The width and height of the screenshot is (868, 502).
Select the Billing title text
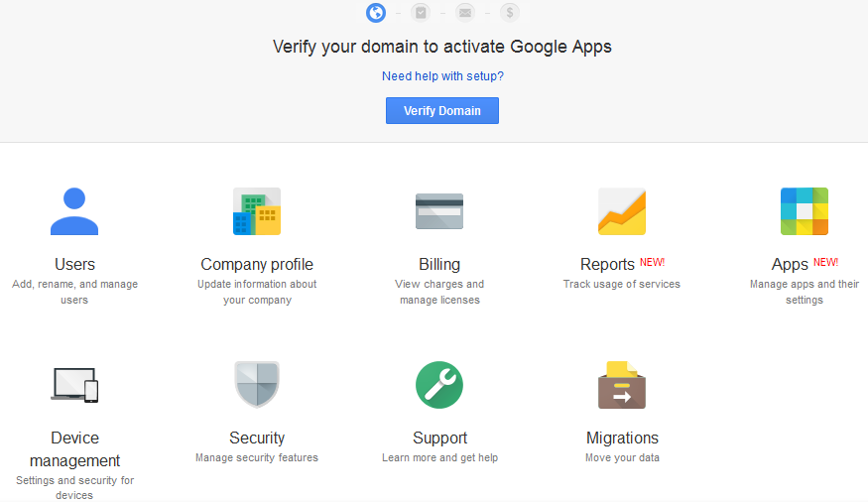439,264
